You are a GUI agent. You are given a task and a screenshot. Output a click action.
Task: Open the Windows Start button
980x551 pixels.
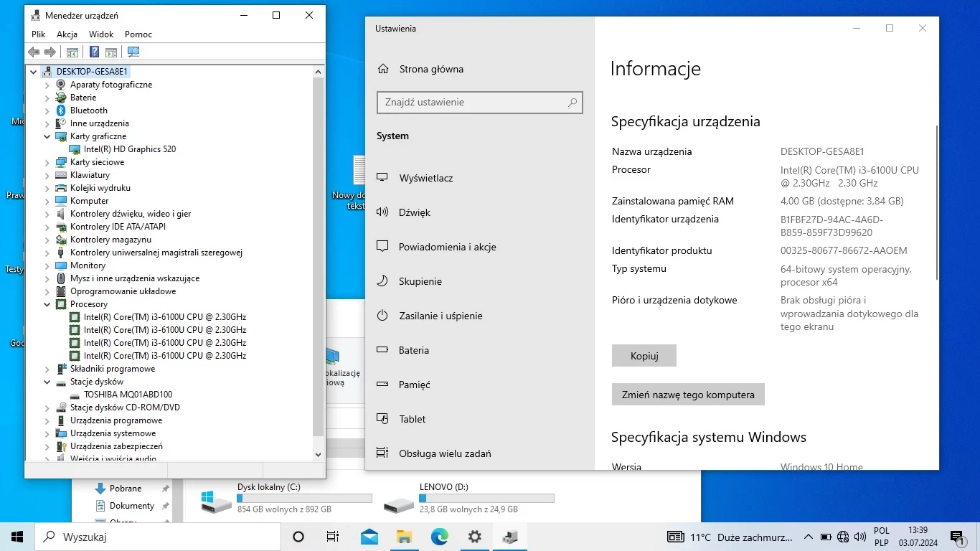(x=17, y=537)
